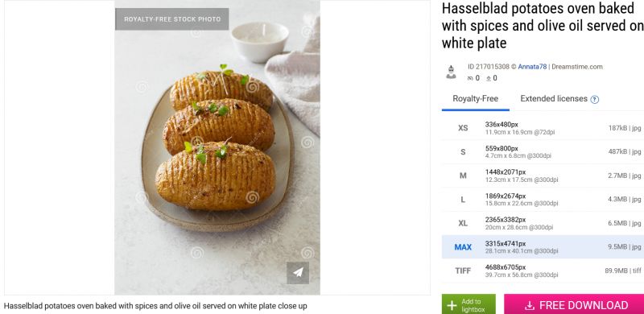Click the download arrow icon on Free Download
644x314 pixels.
point(530,305)
